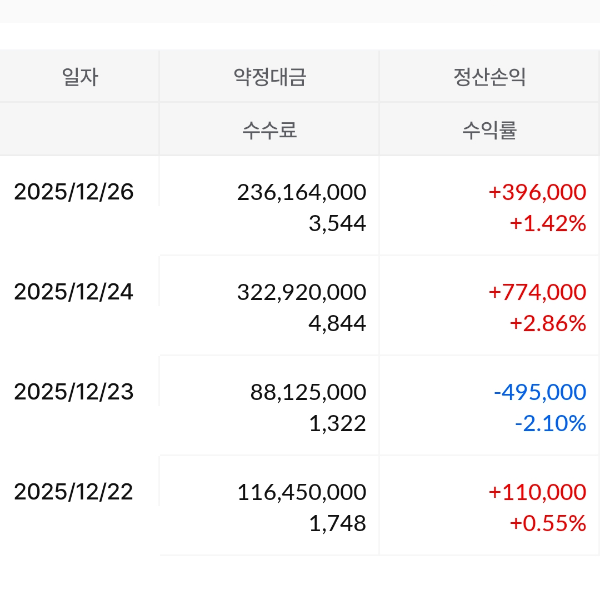600x600 pixels.
Task: Select the 2025/12/26 date row
Action: point(73,191)
